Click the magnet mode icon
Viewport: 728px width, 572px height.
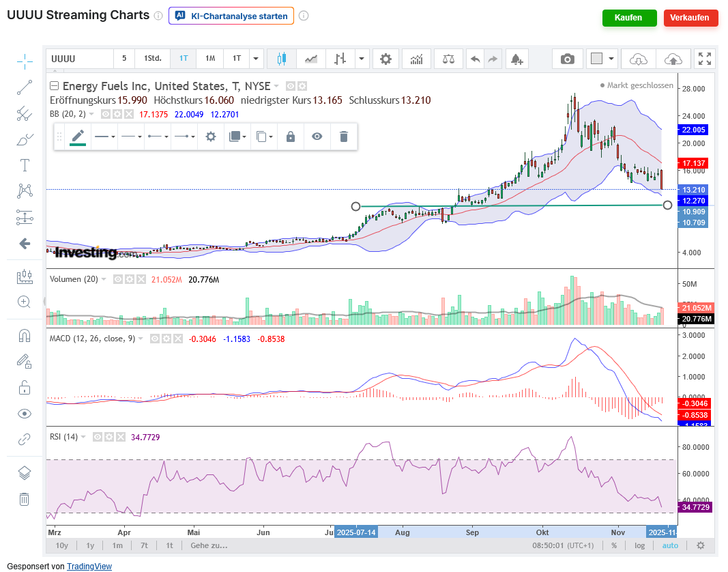coord(25,336)
